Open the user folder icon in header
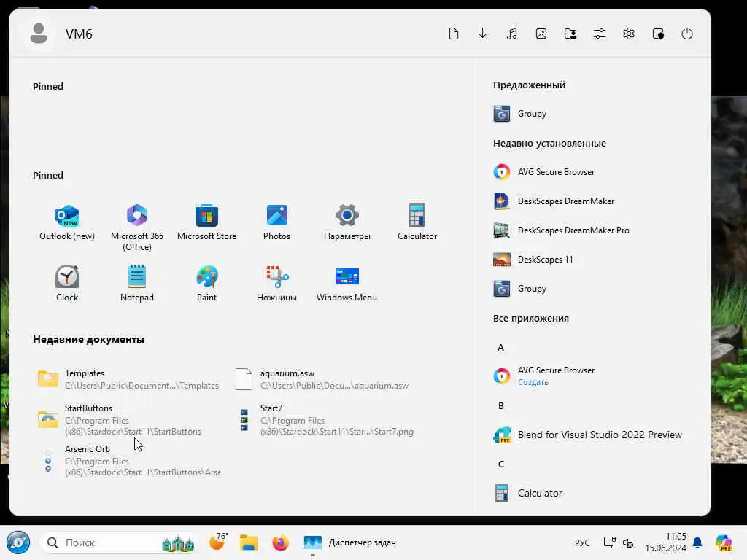The height and width of the screenshot is (560, 747). click(570, 34)
